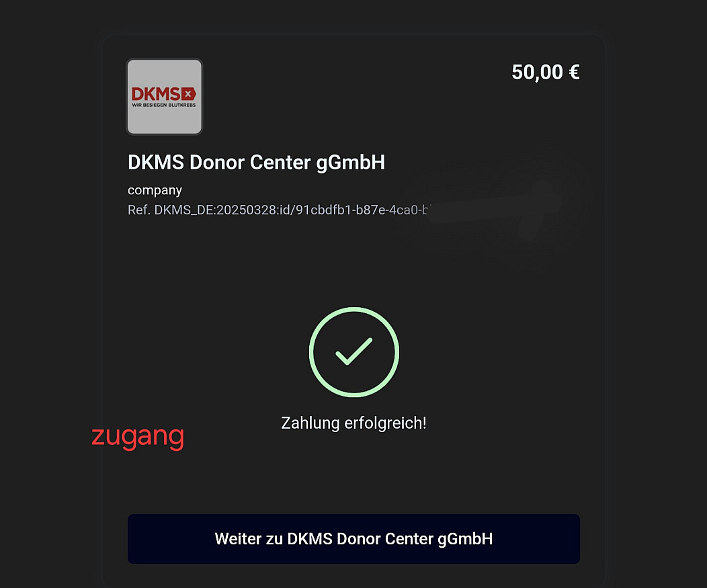Click the 'DKMS Donor Center gGmbH' heading
This screenshot has width=707, height=588.
click(256, 163)
